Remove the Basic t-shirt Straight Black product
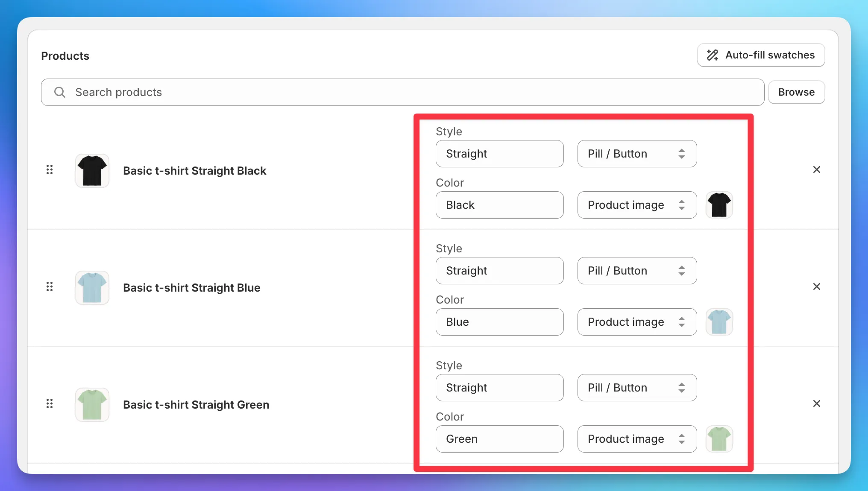Image resolution: width=868 pixels, height=491 pixels. point(817,170)
